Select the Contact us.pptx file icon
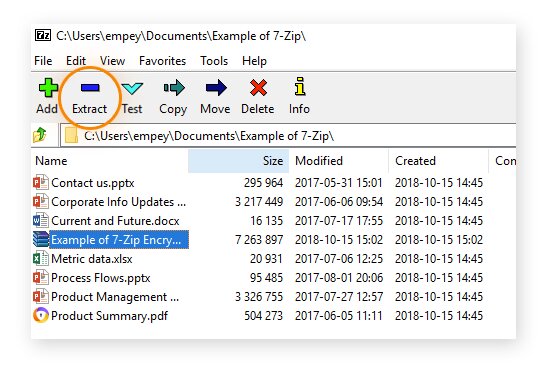This screenshot has width=547, height=367. tap(40, 182)
